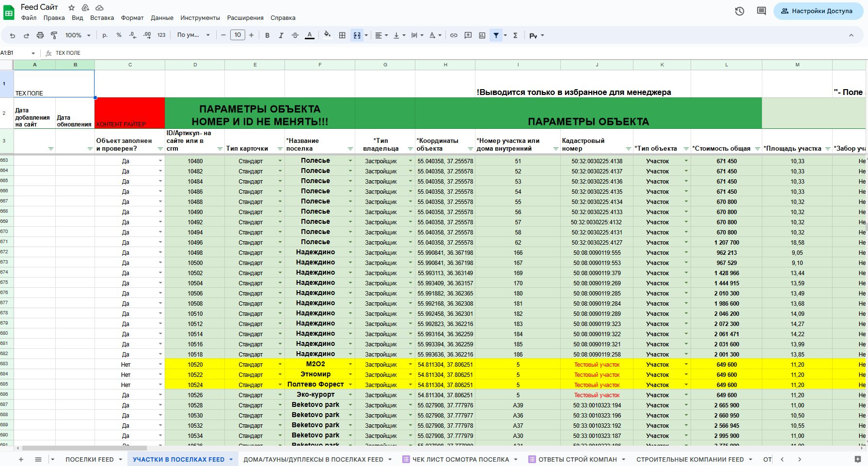The image size is (868, 466).
Task: Open filter dropdown on 'Тип карточки' header
Action: coord(280,149)
